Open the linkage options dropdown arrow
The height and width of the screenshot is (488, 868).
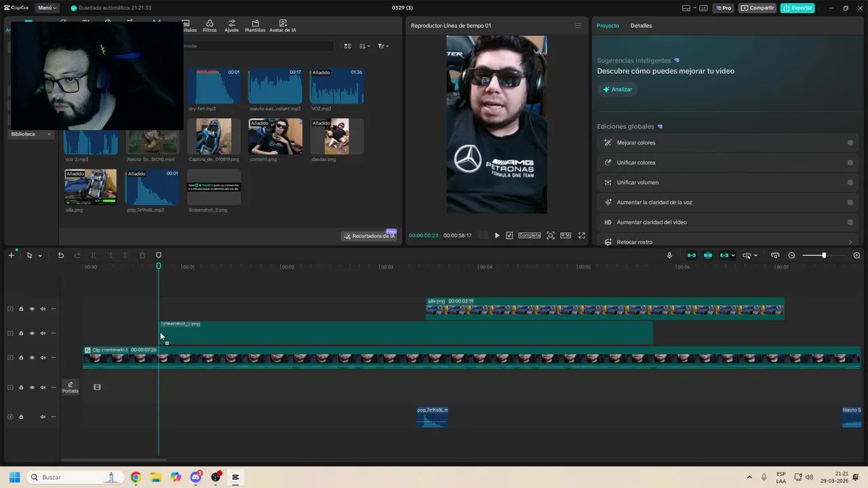tap(733, 256)
